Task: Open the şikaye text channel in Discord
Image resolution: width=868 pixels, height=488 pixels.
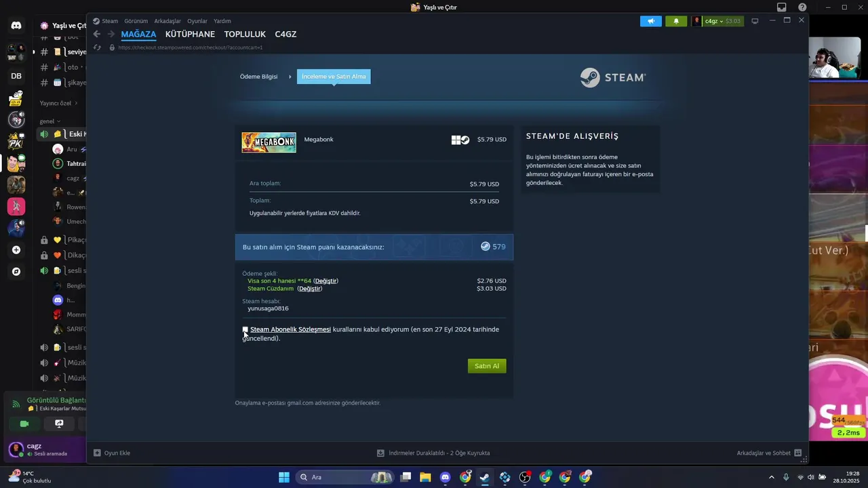Action: (x=62, y=83)
